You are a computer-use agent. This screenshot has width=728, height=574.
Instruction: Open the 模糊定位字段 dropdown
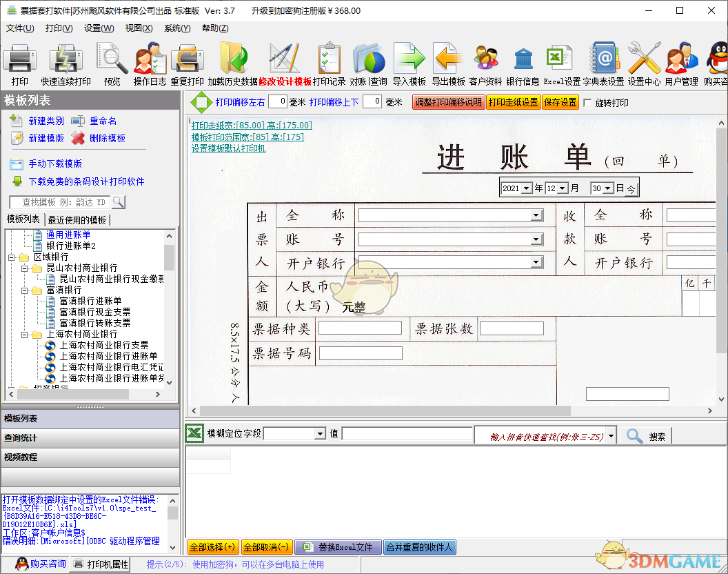320,434
